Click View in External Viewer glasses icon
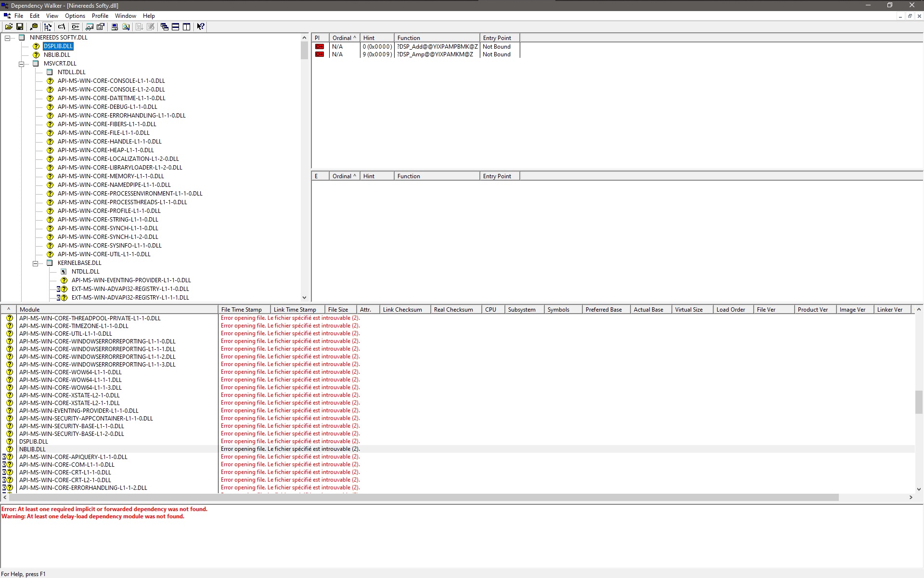924x578 pixels. (90, 27)
